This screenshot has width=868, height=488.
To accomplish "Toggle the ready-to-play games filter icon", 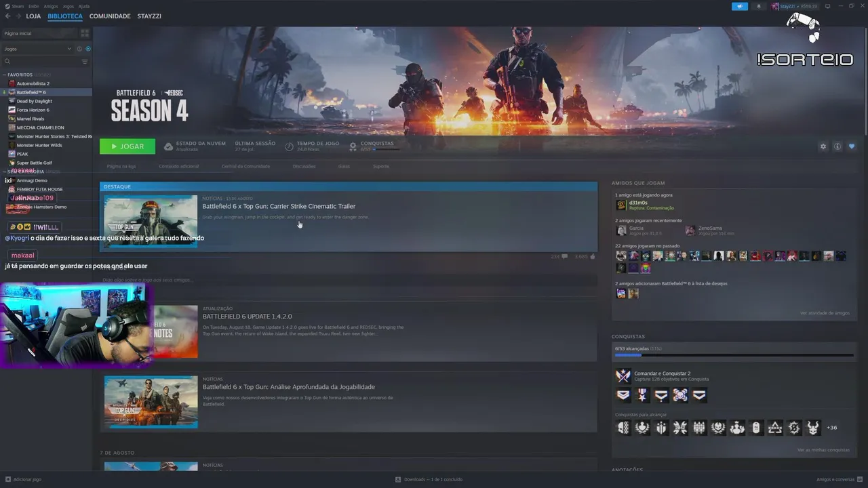I will [88, 49].
